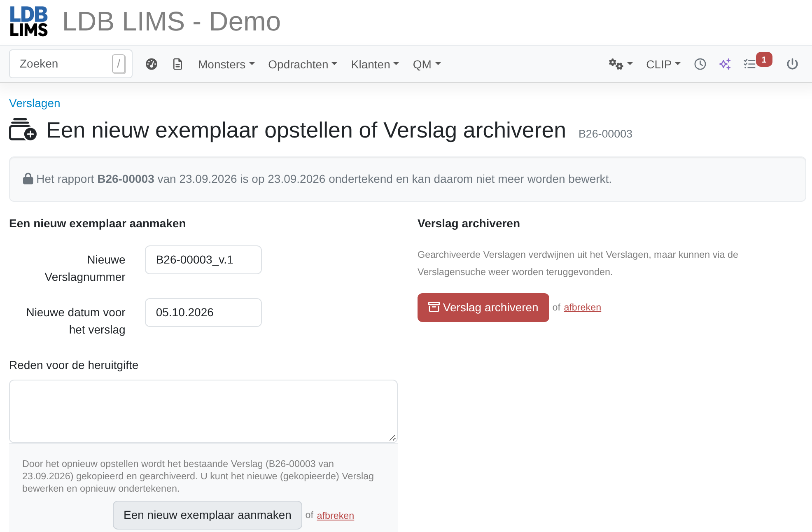Open the task list with notification badge
812x532 pixels.
point(757,63)
